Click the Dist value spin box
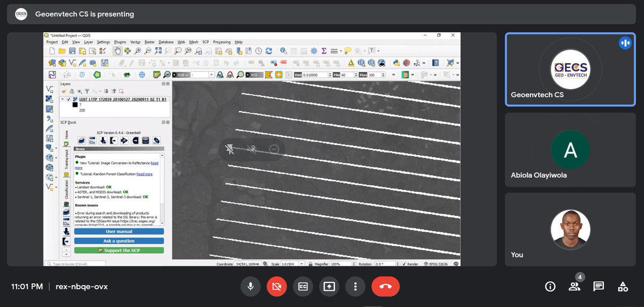This screenshot has width=644, height=307. (317, 75)
